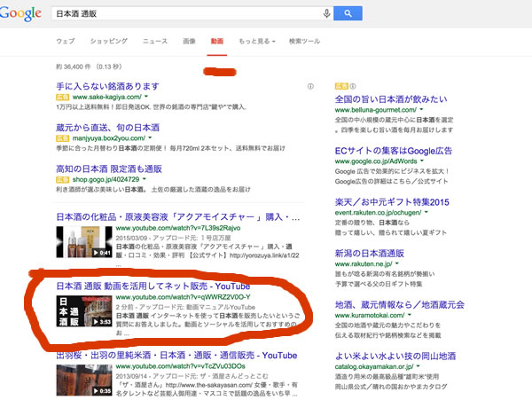Open the result 出羽桜・出羽の里純米酒 - YouTube
The height and width of the screenshot is (400, 532).
[176, 356]
